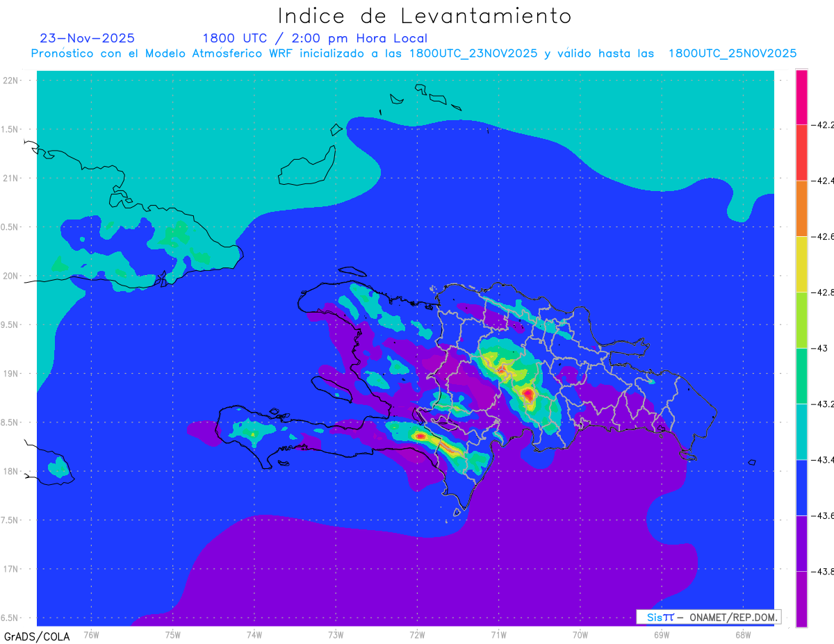
Task: Click the 'GrADS/COLA' credit label
Action: point(37,636)
